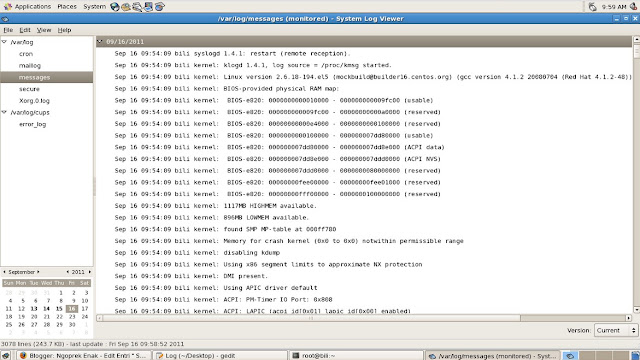Click horizontal scrollbar left arrow
The height and width of the screenshot is (360, 640).
100,318
